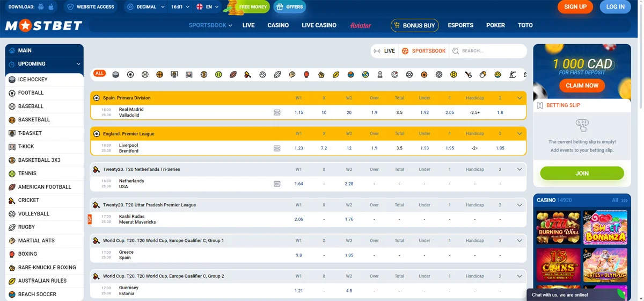Toggle the LIVE mode switch
The image size is (644, 301).
pyautogui.click(x=384, y=51)
